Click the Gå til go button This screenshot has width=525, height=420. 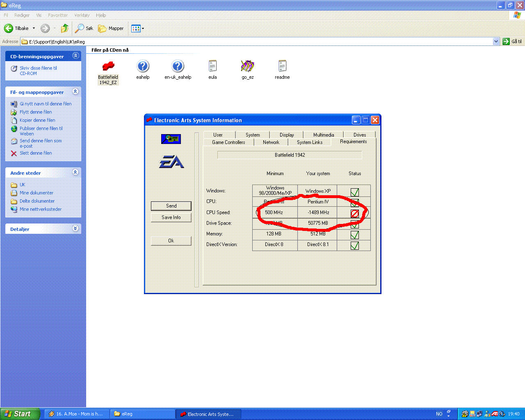point(512,41)
